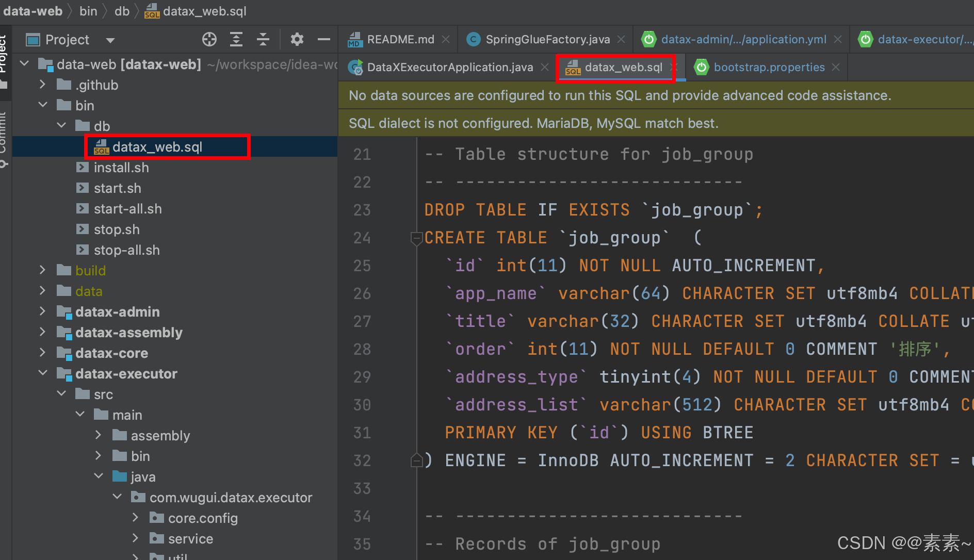Click the no data sources notification banner
Screen dimensions: 974x560
point(656,95)
